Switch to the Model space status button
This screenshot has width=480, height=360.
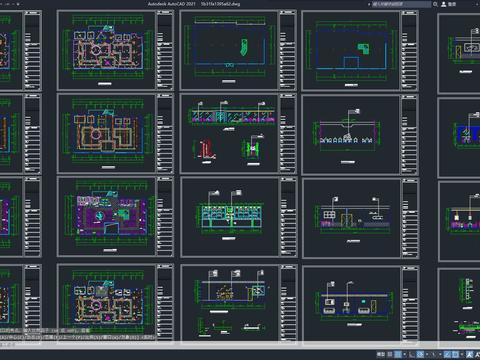pyautogui.click(x=381, y=354)
